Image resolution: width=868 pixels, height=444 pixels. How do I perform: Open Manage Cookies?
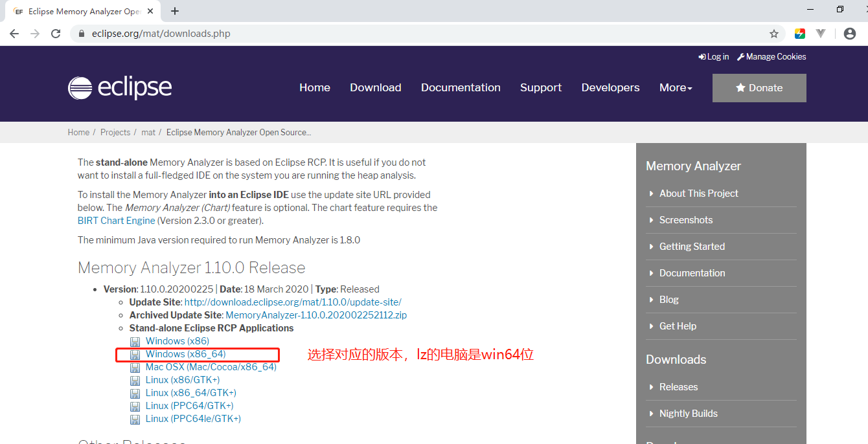[771, 57]
